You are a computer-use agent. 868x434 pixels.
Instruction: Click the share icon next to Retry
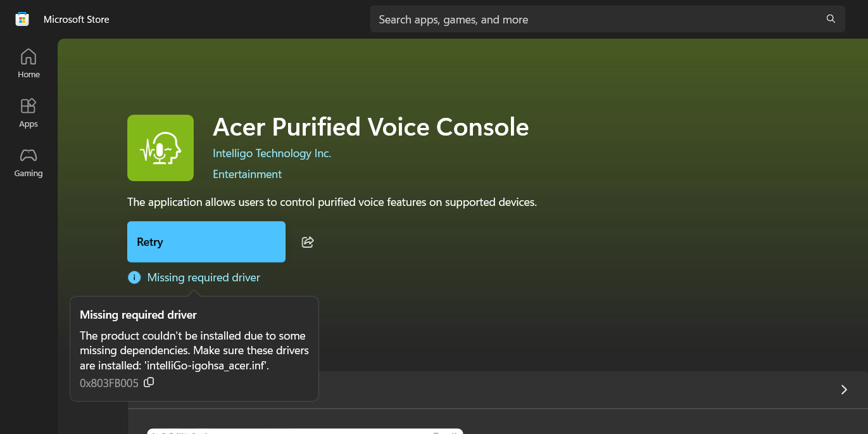pos(308,241)
